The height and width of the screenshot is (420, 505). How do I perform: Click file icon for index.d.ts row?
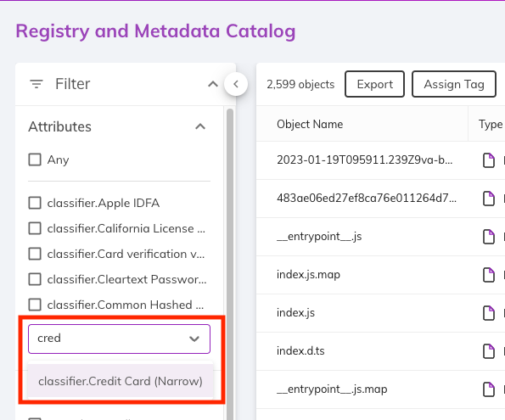point(489,350)
